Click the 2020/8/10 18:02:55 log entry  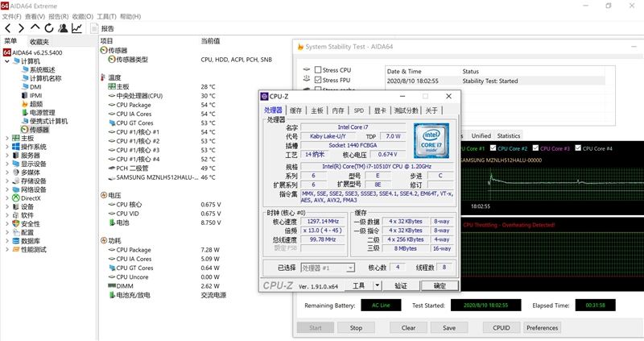point(495,81)
